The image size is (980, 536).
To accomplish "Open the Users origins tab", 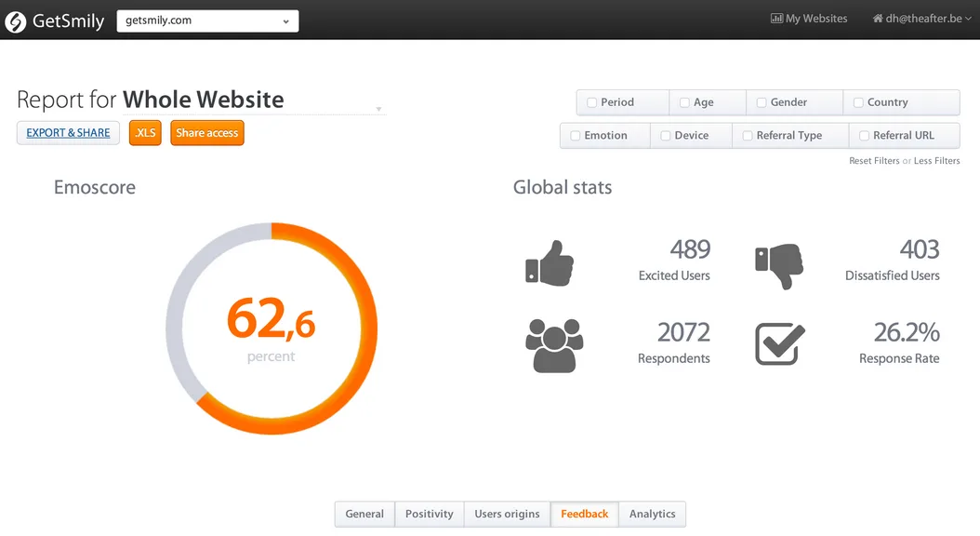I will [x=507, y=514].
